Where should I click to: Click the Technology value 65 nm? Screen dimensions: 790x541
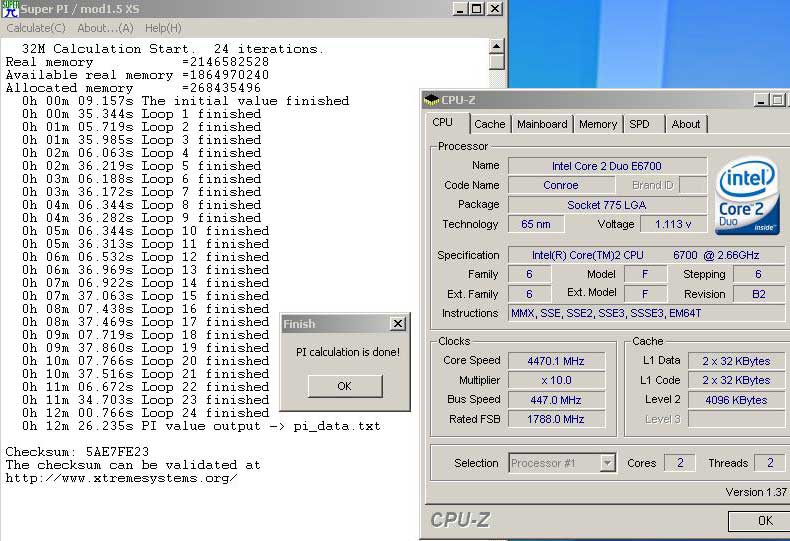pyautogui.click(x=536, y=224)
